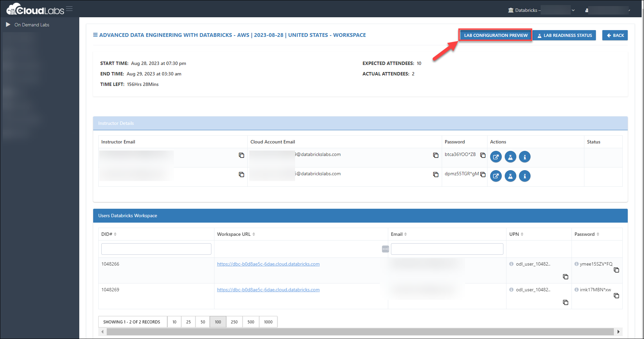Click flask icon for first instructor
The width and height of the screenshot is (644, 339).
[511, 157]
